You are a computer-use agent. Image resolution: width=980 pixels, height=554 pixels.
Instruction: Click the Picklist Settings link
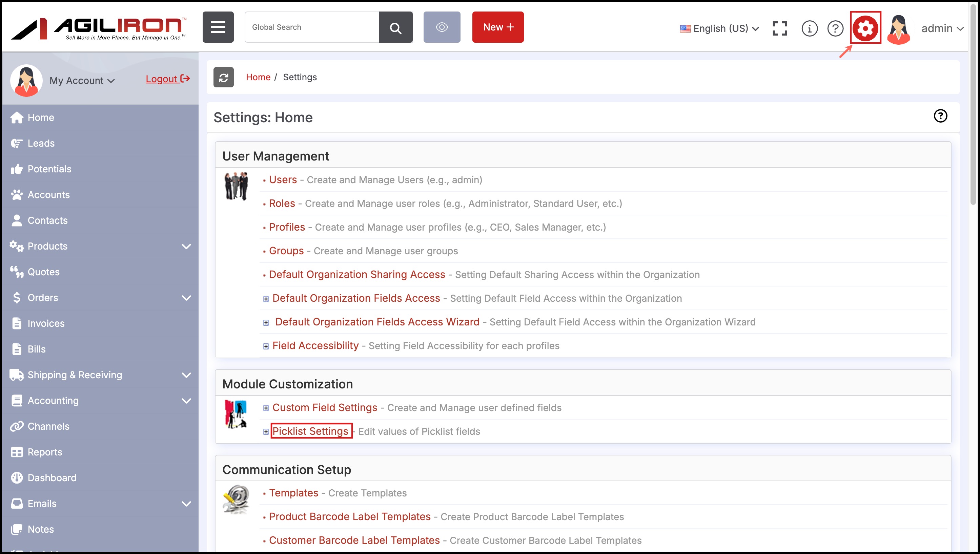tap(310, 431)
